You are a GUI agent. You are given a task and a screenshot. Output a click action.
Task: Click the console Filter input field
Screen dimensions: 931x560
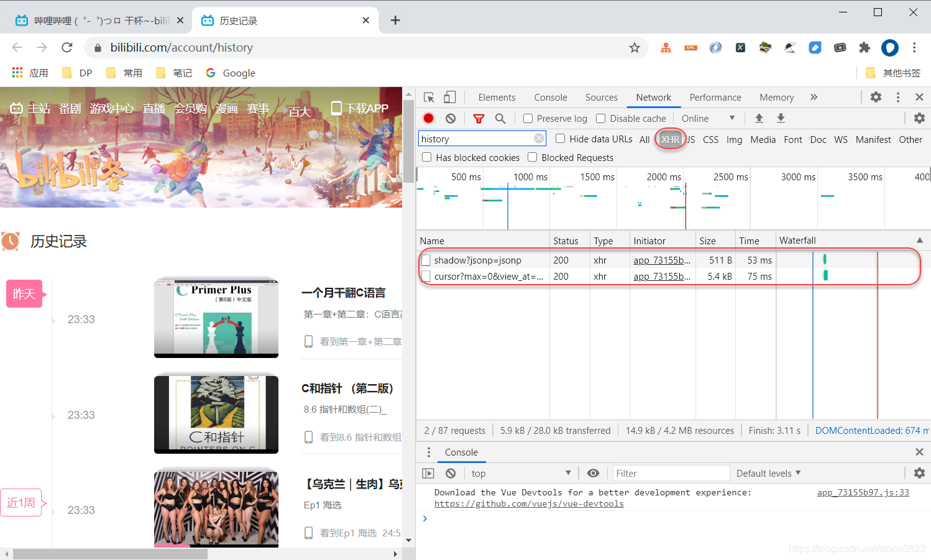pyautogui.click(x=670, y=473)
